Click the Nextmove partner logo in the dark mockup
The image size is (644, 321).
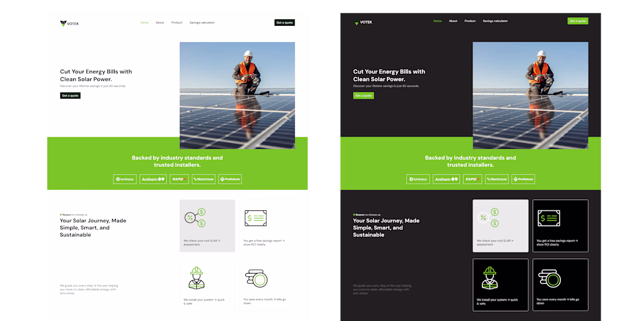pyautogui.click(x=497, y=179)
